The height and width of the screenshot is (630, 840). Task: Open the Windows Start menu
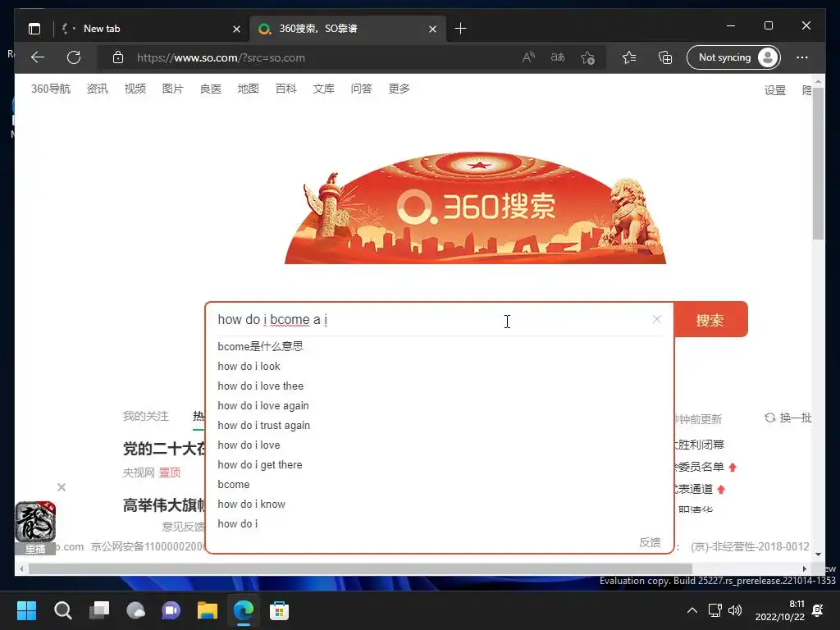26,610
